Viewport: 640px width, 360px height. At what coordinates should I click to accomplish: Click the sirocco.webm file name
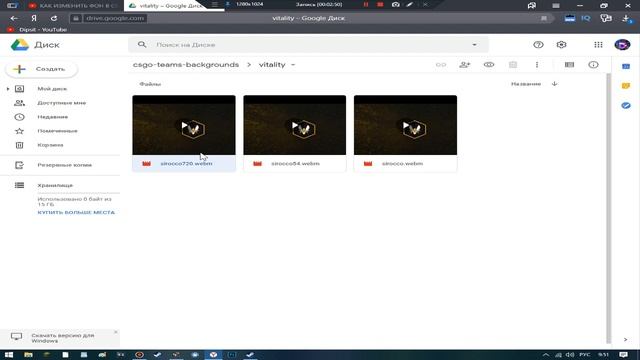click(402, 164)
